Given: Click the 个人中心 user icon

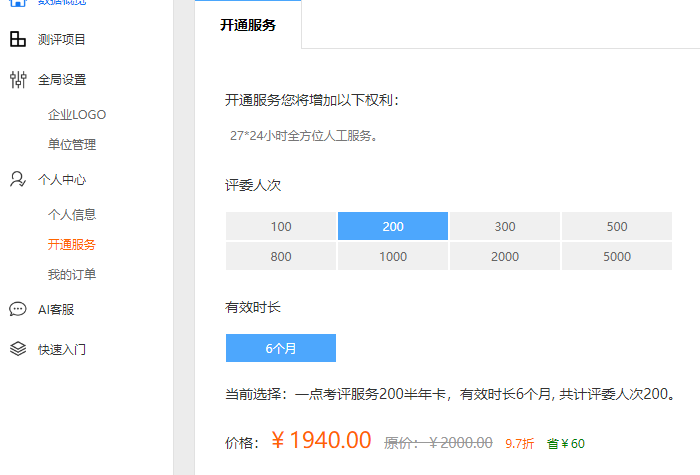Looking at the screenshot, I should [18, 179].
